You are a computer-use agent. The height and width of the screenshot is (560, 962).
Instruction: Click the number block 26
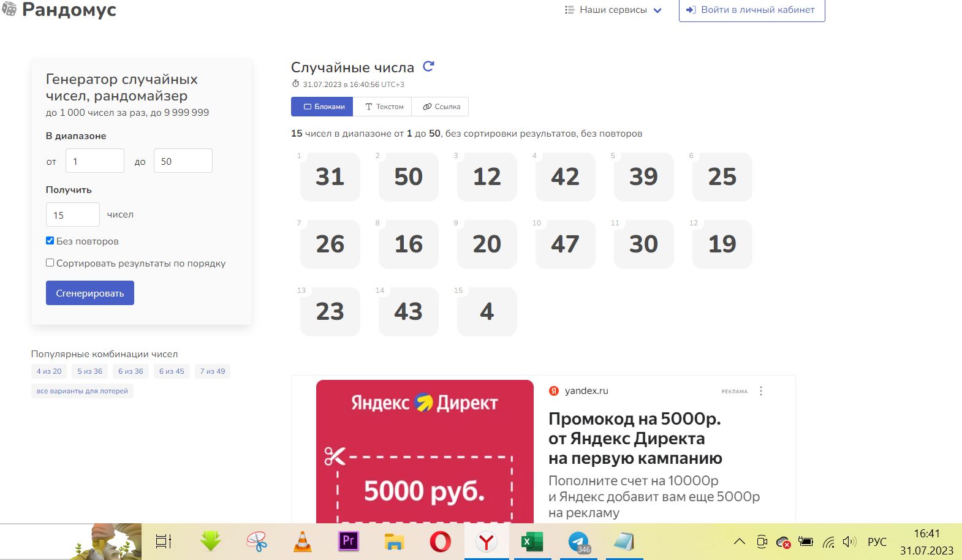330,244
